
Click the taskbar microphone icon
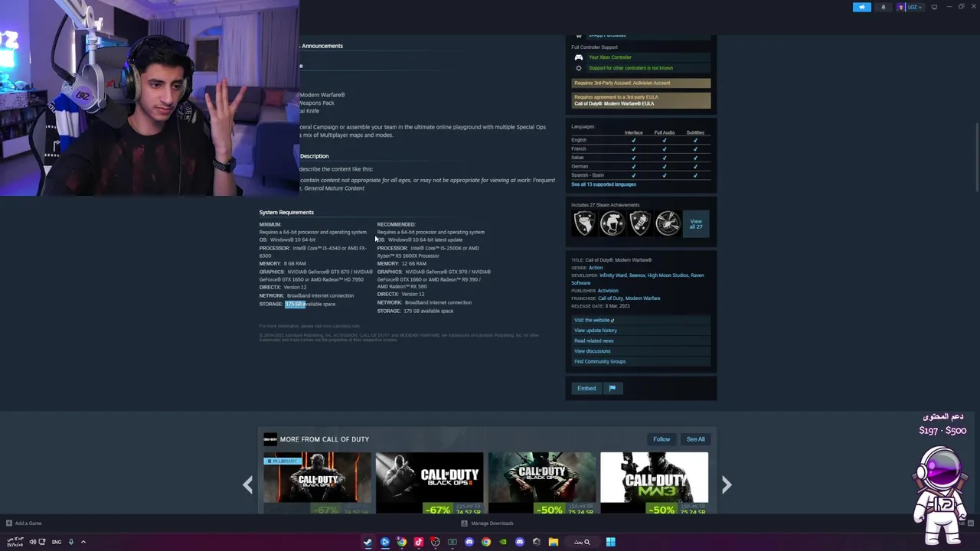(71, 542)
